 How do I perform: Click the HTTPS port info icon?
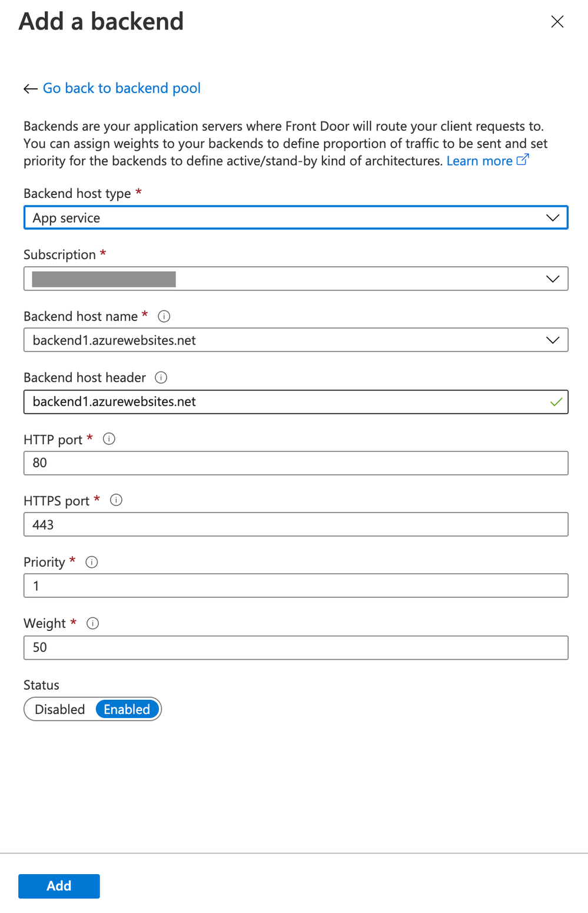point(117,500)
